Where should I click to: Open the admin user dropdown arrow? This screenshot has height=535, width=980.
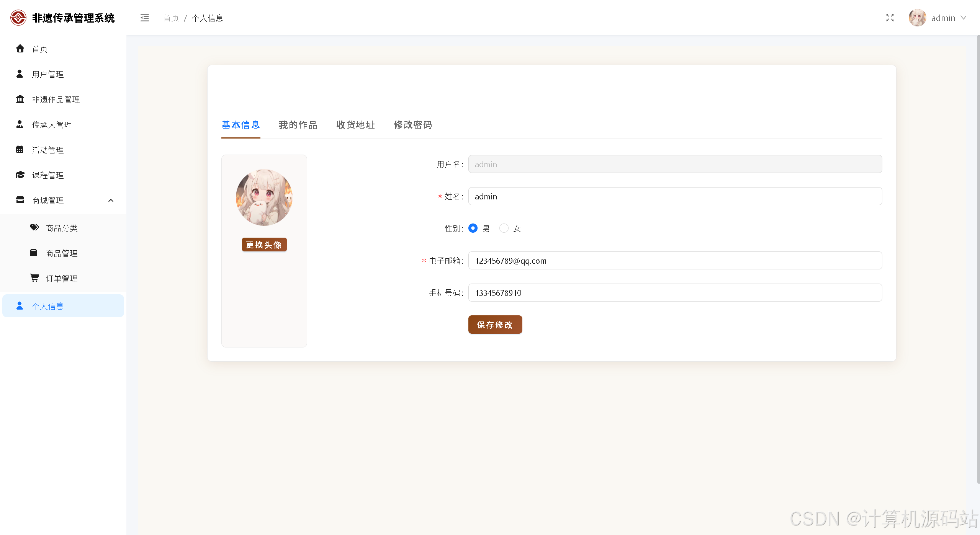click(964, 18)
